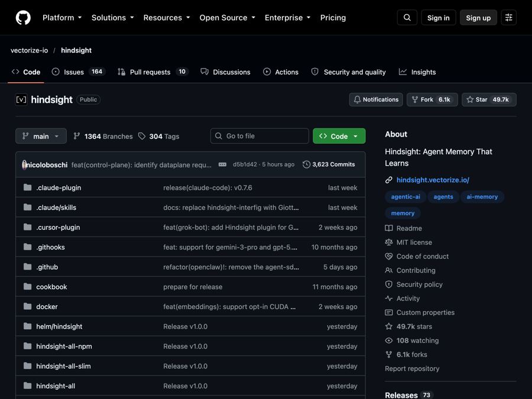
Task: View the MIT license
Action: click(x=408, y=242)
